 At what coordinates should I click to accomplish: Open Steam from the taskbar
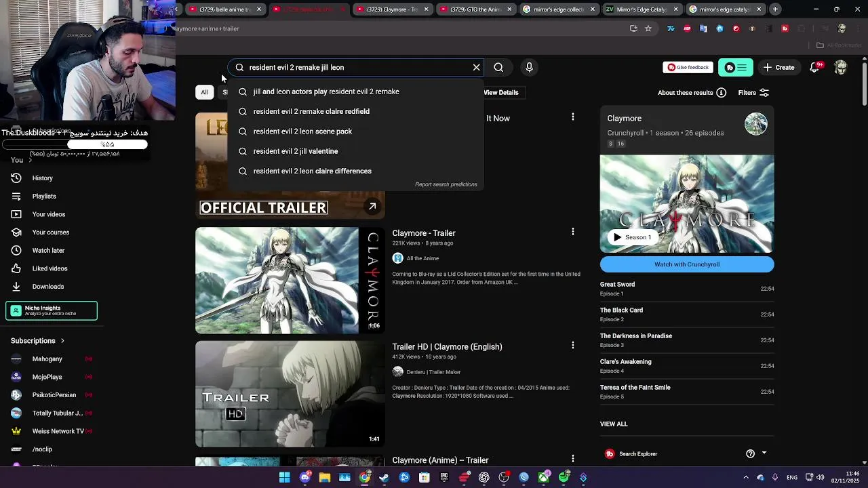(384, 477)
